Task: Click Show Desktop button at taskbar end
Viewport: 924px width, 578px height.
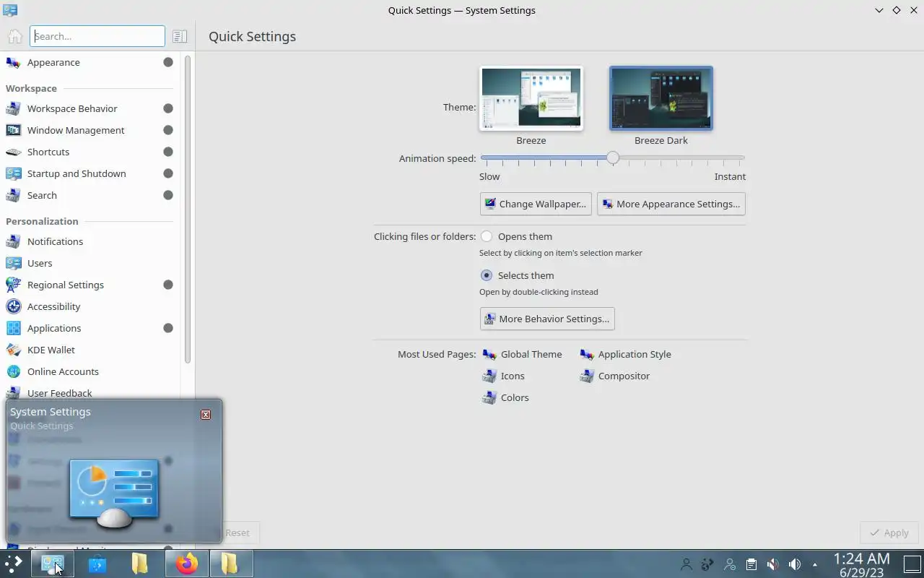Action: coord(912,564)
